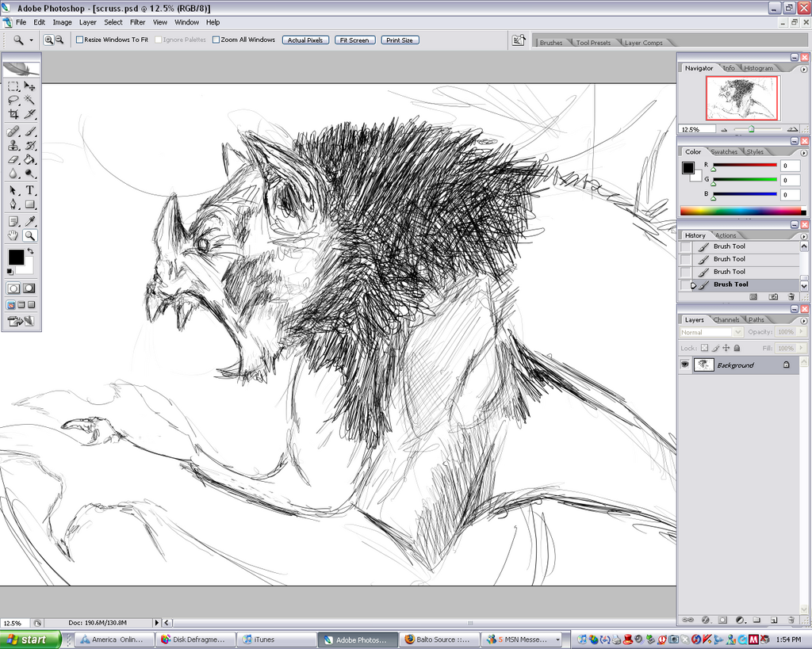
Task: Switch to the Channels tab
Action: (726, 320)
